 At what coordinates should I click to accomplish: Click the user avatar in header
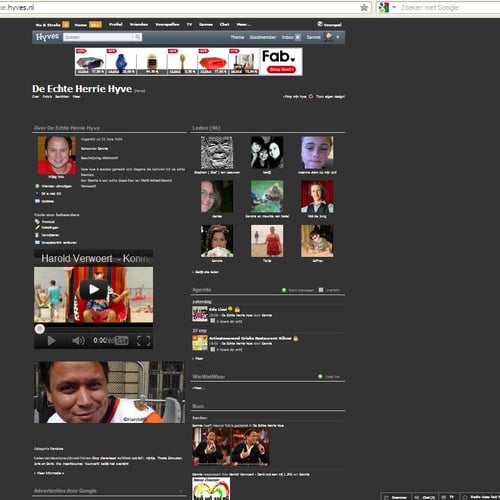(x=329, y=37)
